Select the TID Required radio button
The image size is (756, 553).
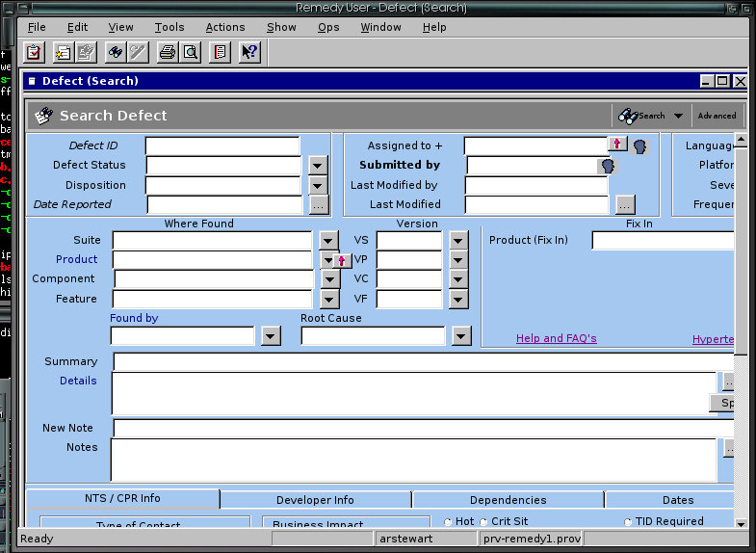click(628, 522)
